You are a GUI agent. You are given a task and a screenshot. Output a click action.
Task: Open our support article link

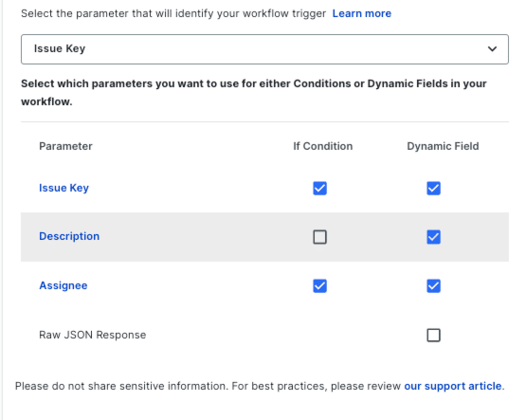pyautogui.click(x=452, y=386)
